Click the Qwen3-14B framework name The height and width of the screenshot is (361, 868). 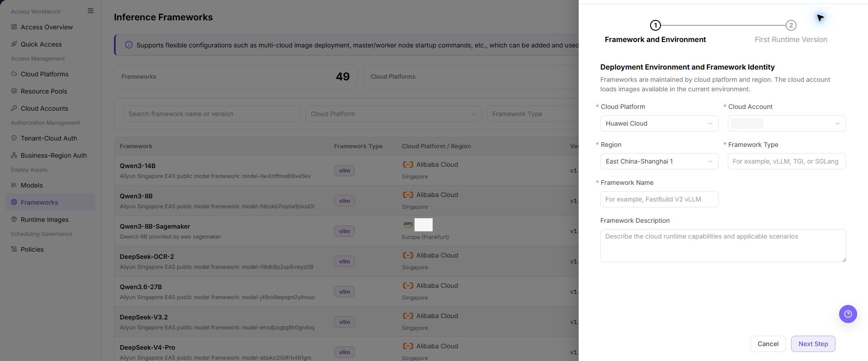pos(137,166)
